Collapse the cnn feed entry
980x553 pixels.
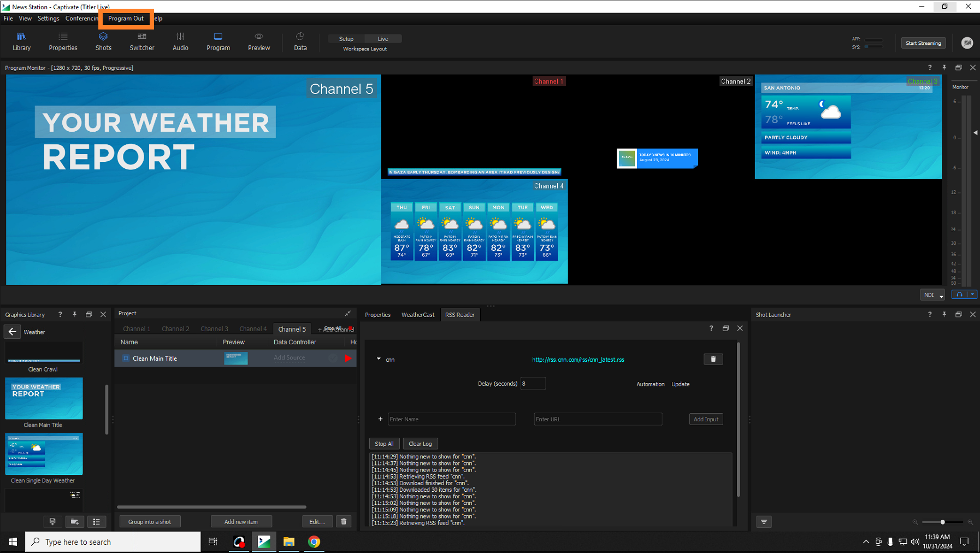click(x=379, y=359)
